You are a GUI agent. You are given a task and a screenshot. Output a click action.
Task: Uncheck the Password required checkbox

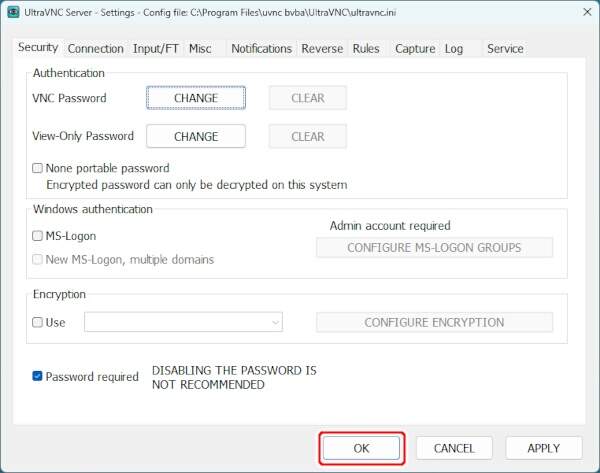pos(38,377)
